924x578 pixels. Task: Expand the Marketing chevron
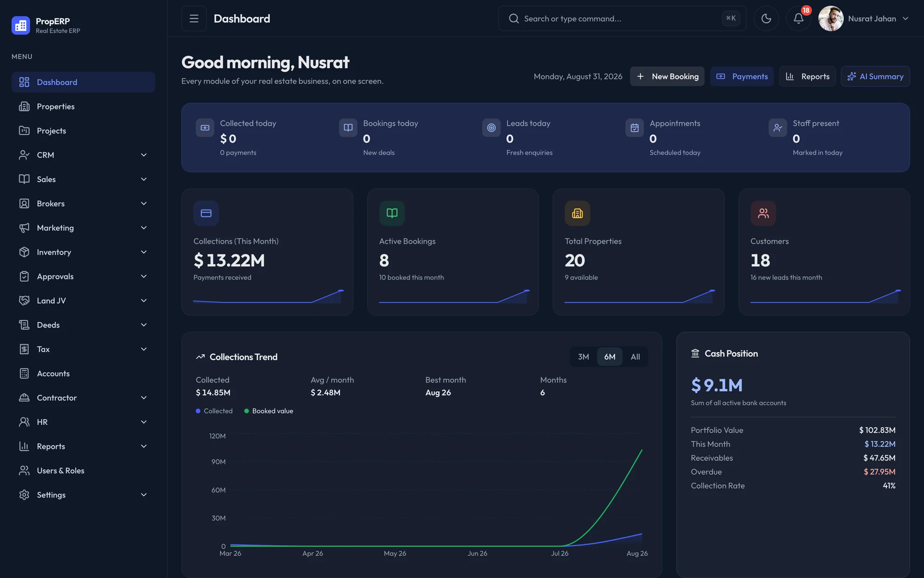144,228
